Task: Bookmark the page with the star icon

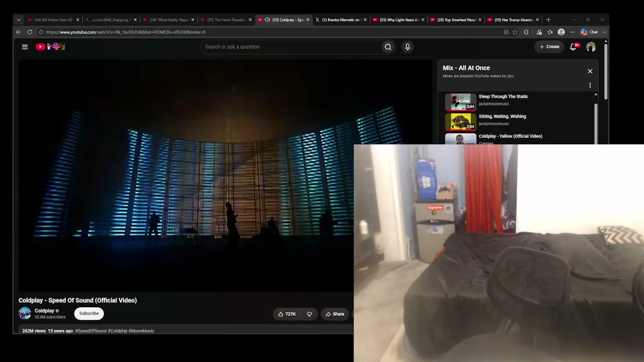Action: coord(515,32)
